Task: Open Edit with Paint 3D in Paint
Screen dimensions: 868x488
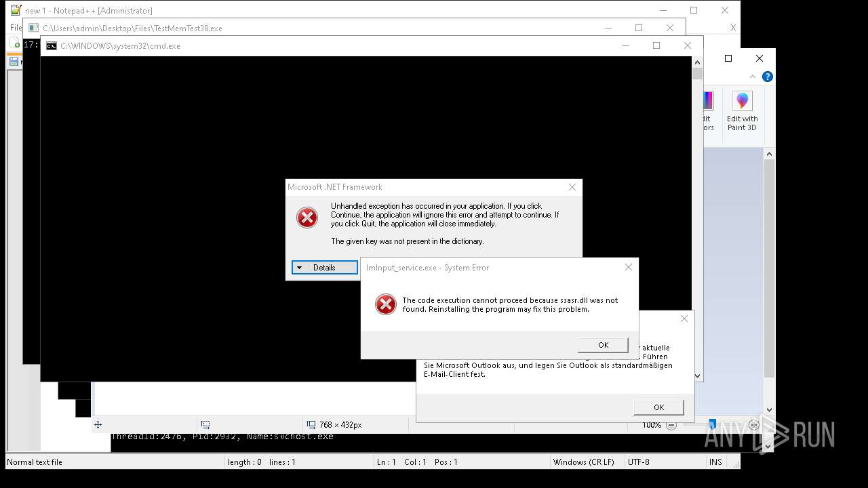Action: coord(743,111)
